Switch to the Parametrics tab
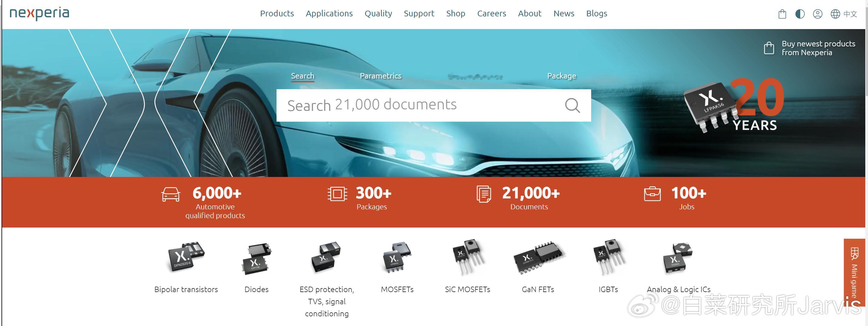 (380, 76)
